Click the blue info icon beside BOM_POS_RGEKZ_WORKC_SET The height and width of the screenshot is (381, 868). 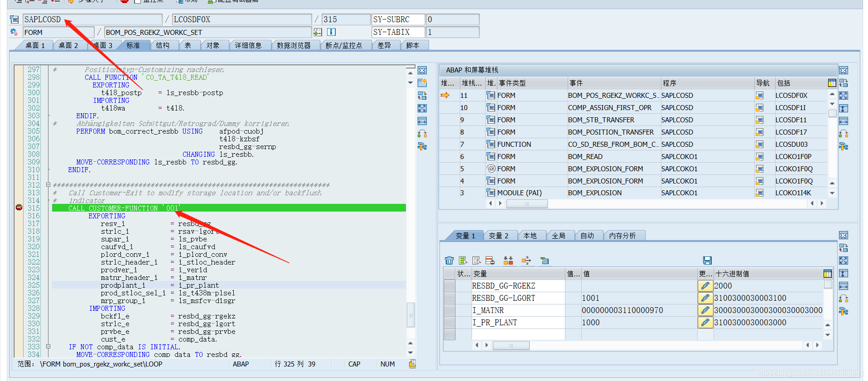[331, 32]
